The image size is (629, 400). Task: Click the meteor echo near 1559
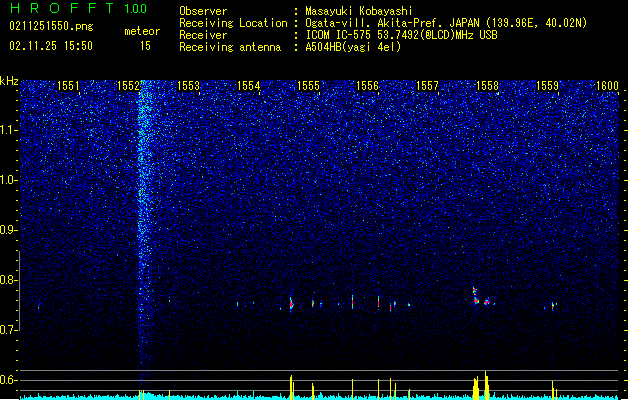(x=553, y=306)
